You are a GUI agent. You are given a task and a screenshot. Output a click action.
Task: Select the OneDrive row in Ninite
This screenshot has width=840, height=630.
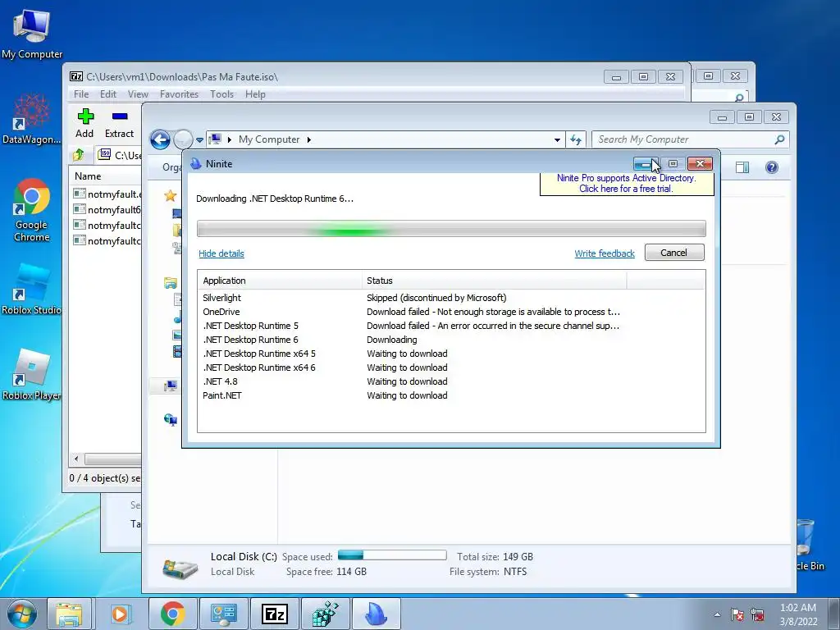tap(451, 312)
